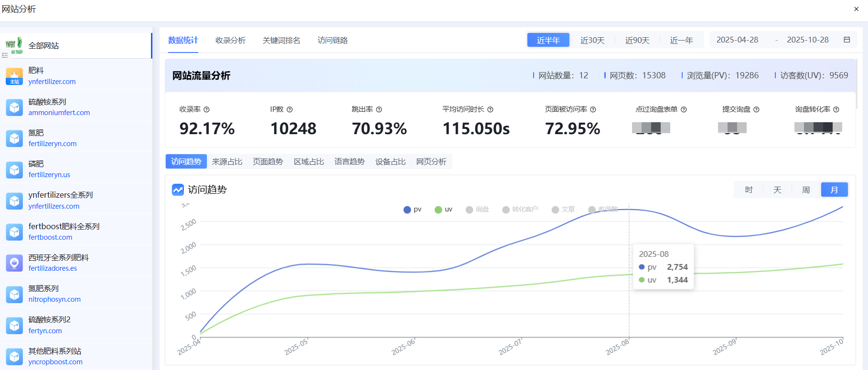This screenshot has width=868, height=370.
Task: Switch to the 关键词排名 tab
Action: coord(281,40)
